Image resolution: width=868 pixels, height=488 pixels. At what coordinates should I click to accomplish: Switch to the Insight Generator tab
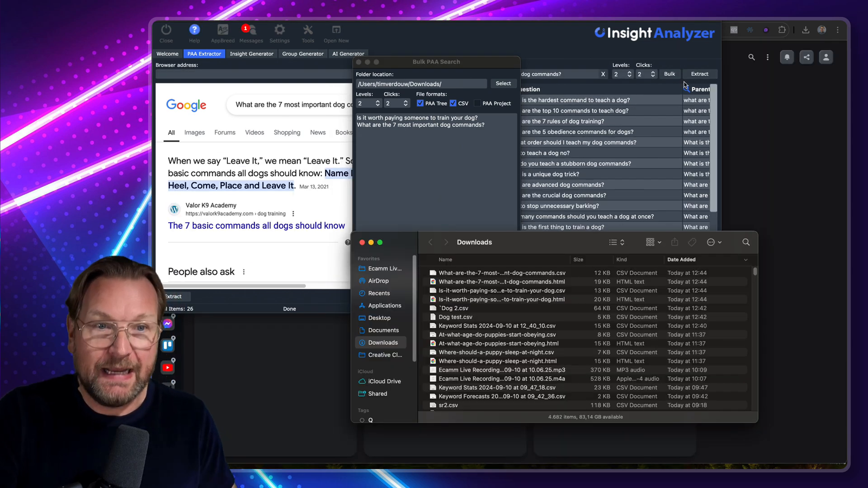coord(251,54)
